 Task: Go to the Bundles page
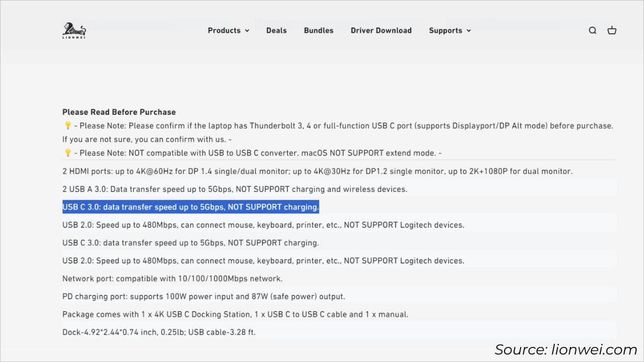318,31
